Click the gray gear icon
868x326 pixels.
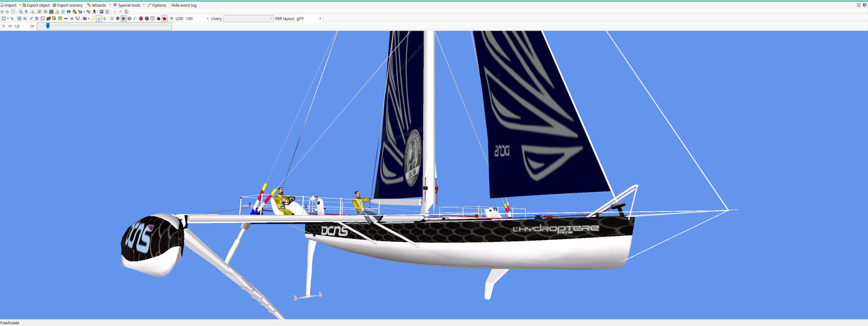pyautogui.click(x=112, y=18)
